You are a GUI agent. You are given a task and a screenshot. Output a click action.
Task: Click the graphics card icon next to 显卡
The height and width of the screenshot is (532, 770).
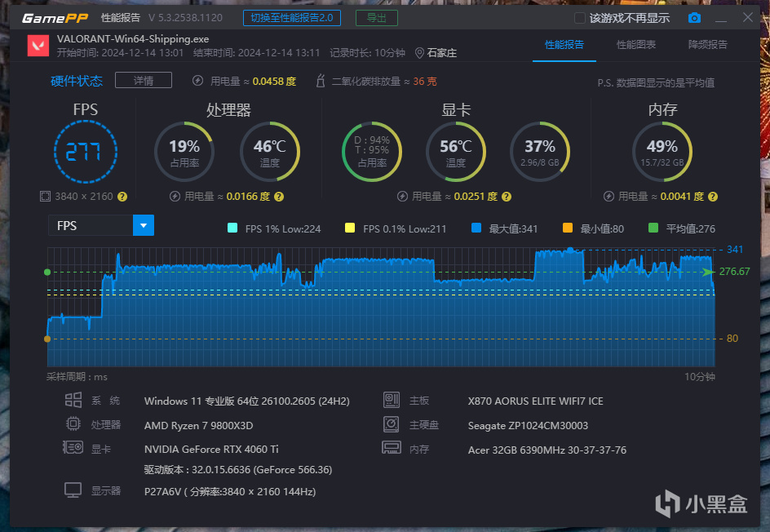coord(73,447)
